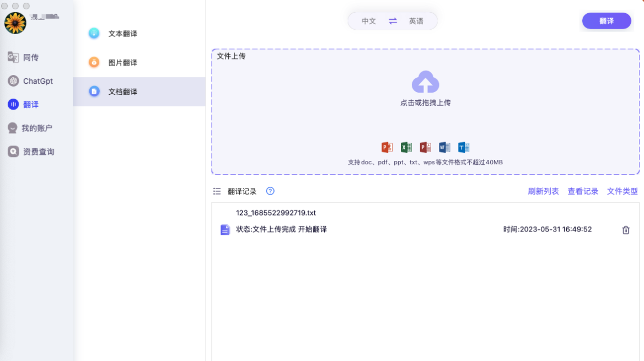Click the 资费查询 magnifier icon
Image resolution: width=644 pixels, height=361 pixels.
(12, 151)
